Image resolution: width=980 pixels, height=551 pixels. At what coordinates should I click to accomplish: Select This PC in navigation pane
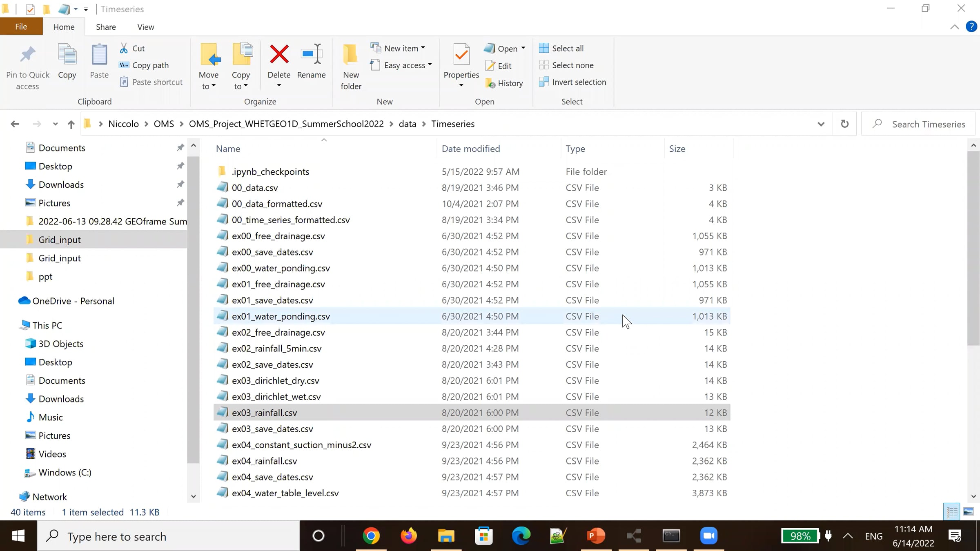[x=47, y=325]
